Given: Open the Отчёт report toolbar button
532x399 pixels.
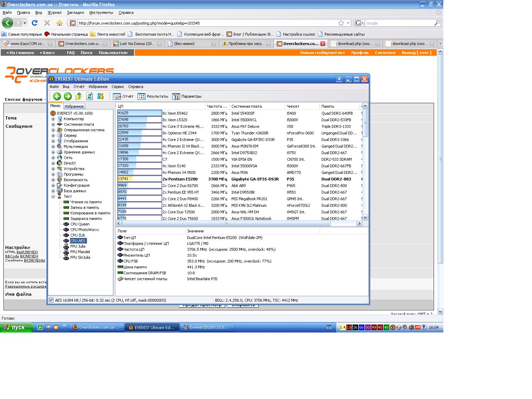Looking at the screenshot, I should tap(123, 96).
